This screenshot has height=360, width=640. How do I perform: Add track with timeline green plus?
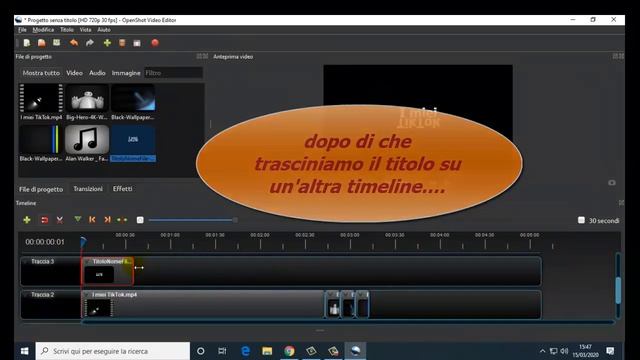pos(27,220)
